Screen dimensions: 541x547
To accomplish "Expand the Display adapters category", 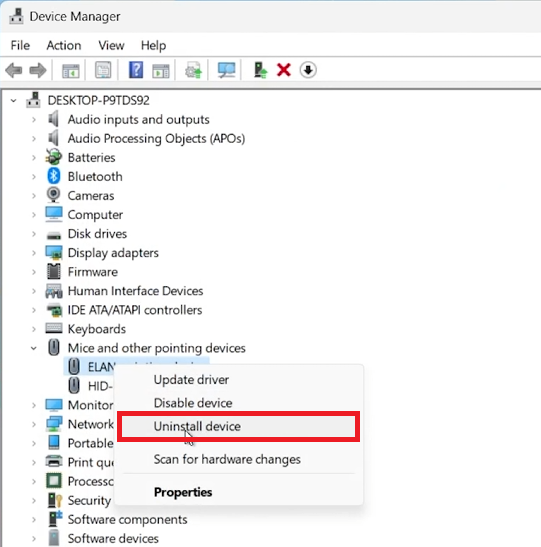I will 34,253.
